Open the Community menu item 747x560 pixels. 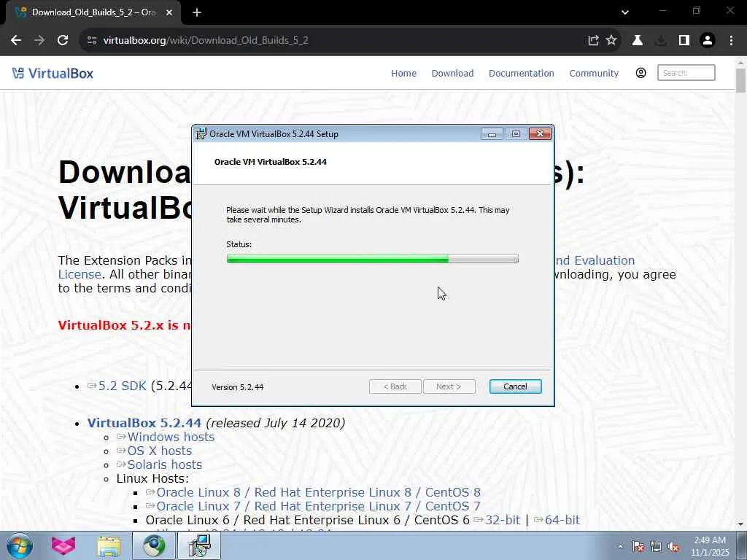(x=594, y=74)
